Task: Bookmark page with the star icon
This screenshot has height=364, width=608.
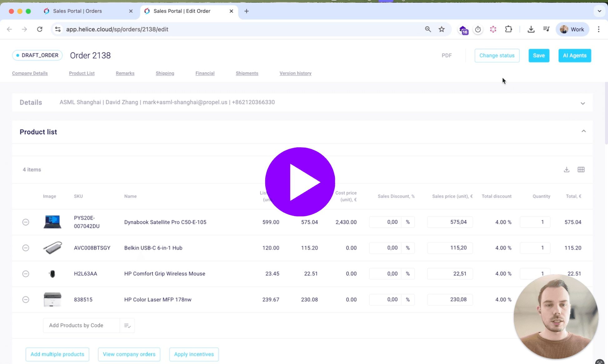Action: (441, 29)
